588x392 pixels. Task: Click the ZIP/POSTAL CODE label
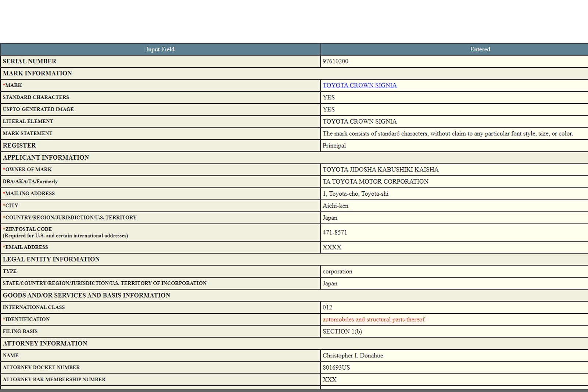tap(27, 229)
